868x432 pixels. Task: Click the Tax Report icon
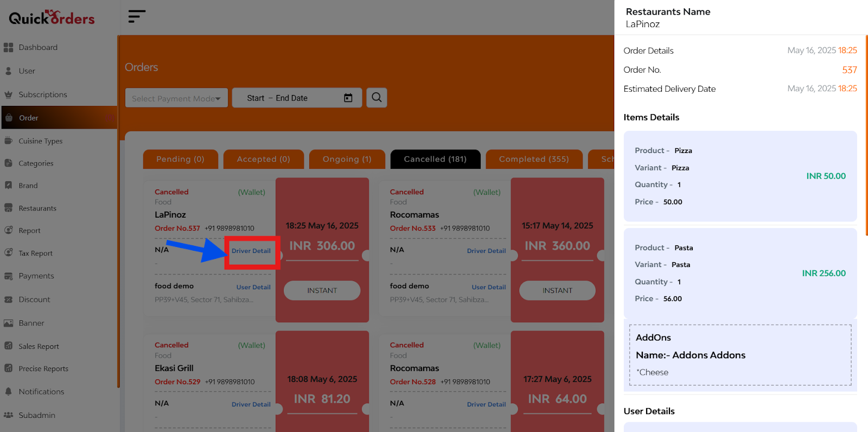[x=8, y=253]
